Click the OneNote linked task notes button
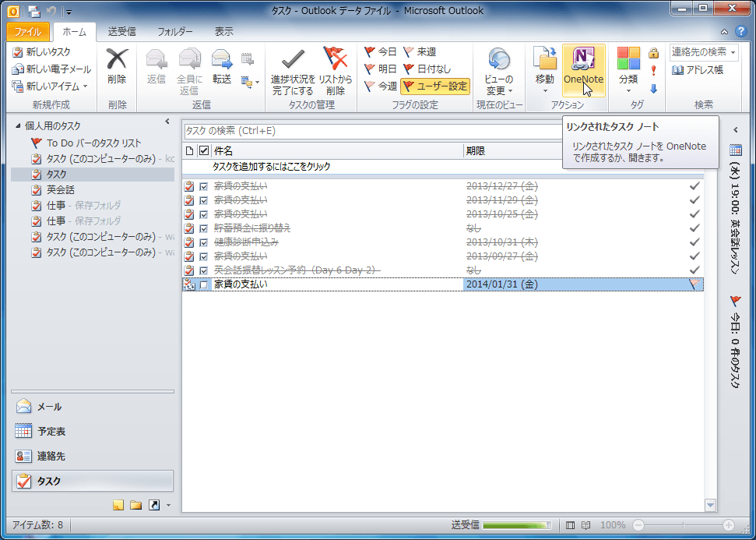This screenshot has width=756, height=540. (583, 70)
